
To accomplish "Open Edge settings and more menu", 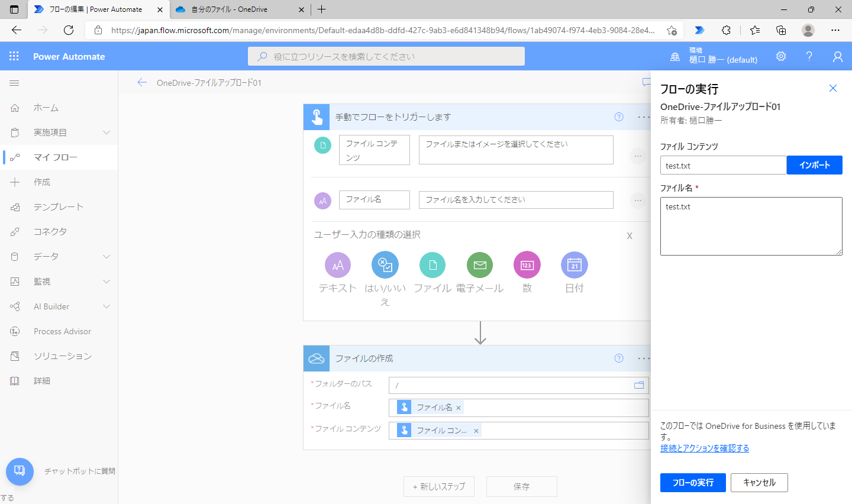I will tap(835, 30).
